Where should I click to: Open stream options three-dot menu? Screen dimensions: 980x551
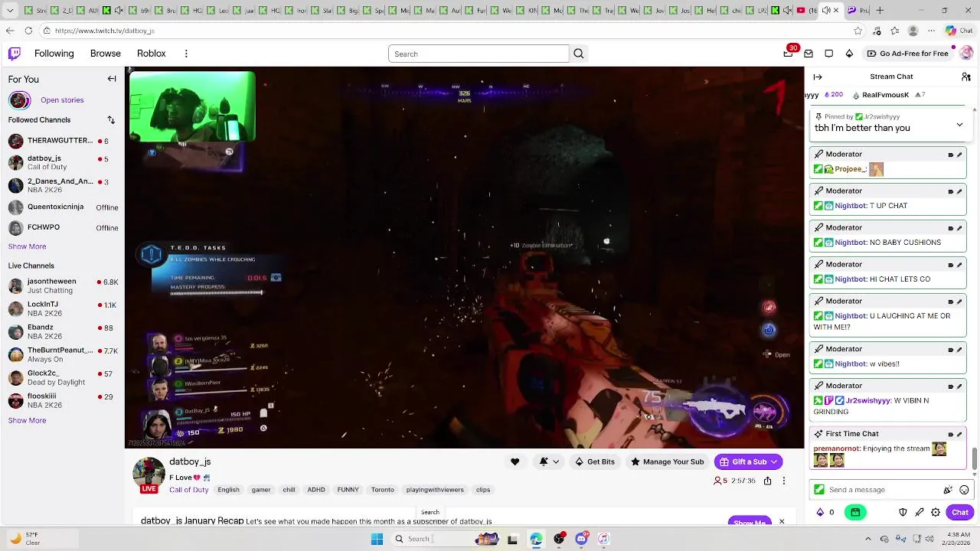(783, 481)
